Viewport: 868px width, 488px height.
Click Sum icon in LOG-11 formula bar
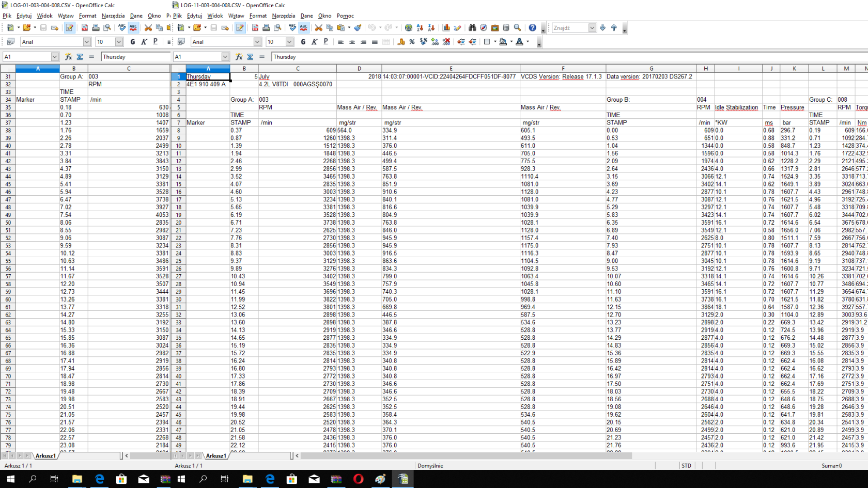[x=251, y=57]
